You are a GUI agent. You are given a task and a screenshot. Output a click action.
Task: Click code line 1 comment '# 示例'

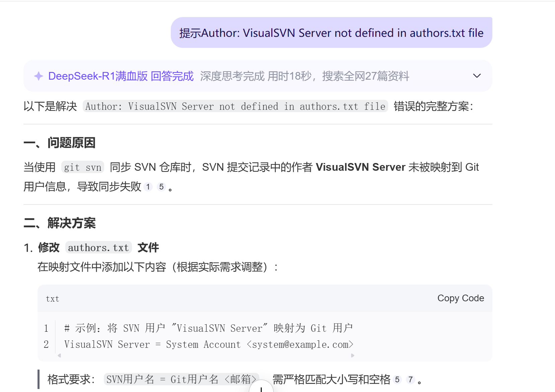click(208, 328)
